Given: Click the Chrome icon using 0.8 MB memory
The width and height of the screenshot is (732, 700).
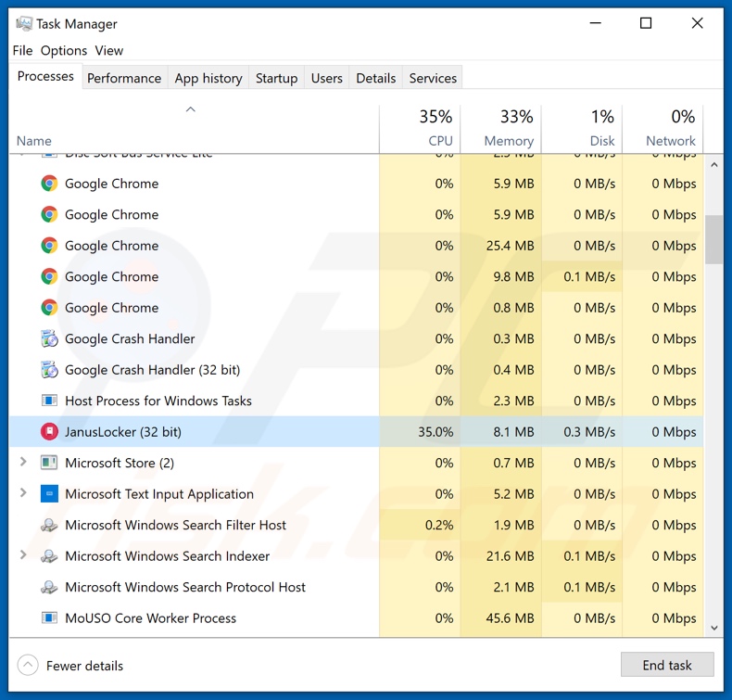Looking at the screenshot, I should click(x=49, y=307).
